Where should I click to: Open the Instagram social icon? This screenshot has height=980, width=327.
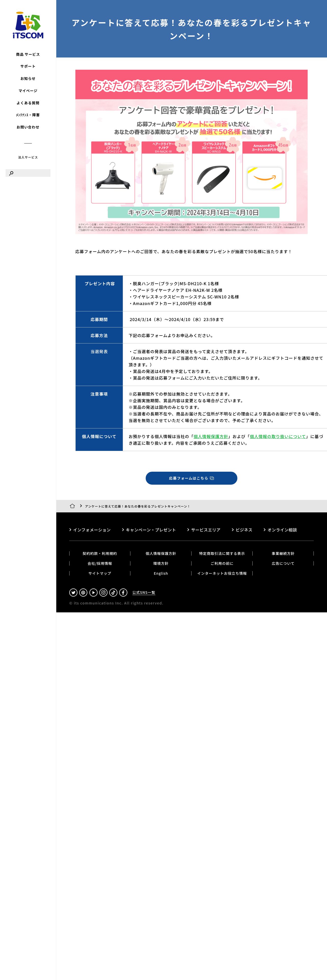tap(103, 592)
